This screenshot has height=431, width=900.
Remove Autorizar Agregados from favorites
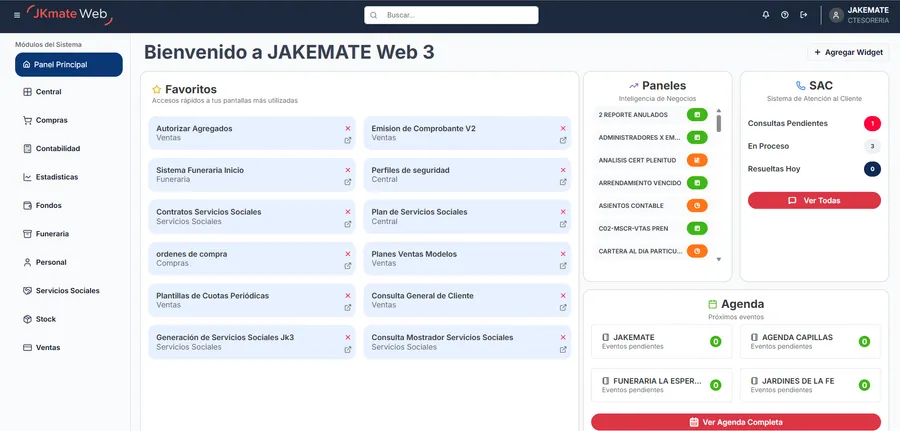click(347, 129)
